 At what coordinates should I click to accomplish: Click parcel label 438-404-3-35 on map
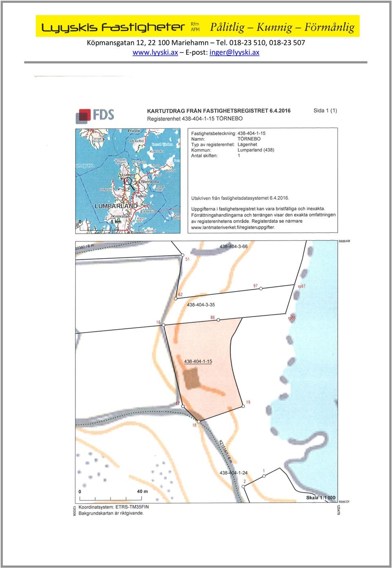click(x=201, y=305)
